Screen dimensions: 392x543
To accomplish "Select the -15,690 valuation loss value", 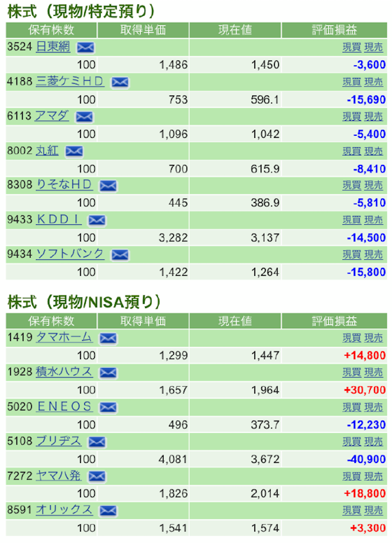I will point(366,100).
